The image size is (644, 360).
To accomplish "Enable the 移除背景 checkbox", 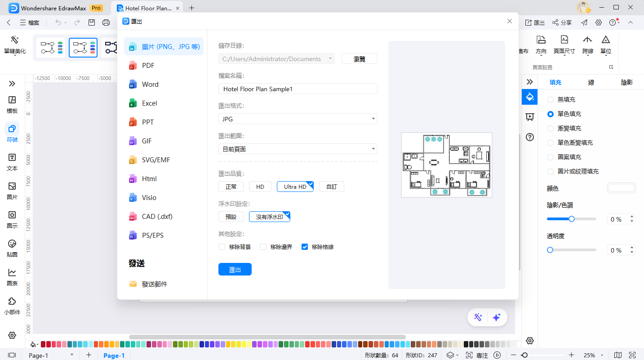I will (x=222, y=246).
